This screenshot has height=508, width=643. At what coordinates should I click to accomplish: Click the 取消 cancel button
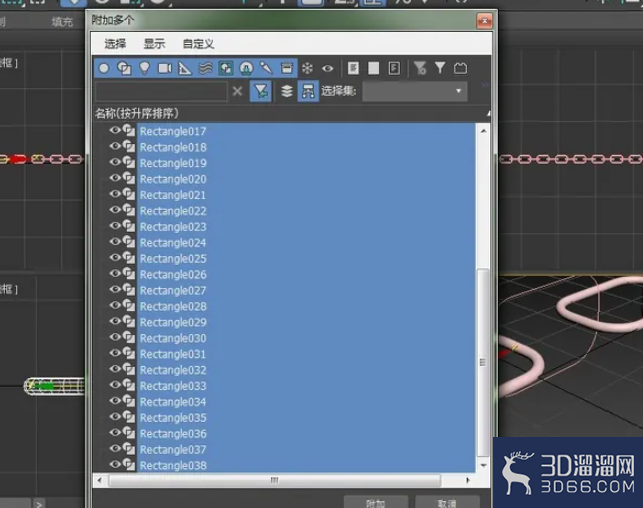point(447,503)
